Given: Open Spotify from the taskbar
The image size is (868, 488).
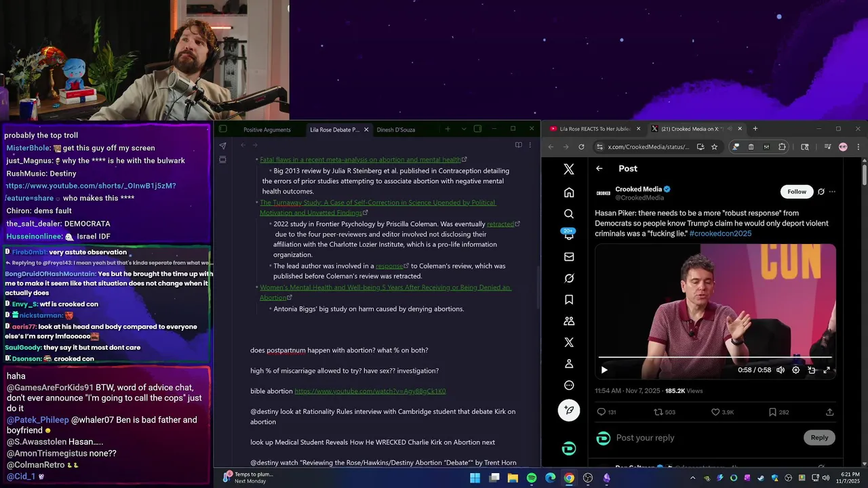Looking at the screenshot, I should tap(532, 478).
